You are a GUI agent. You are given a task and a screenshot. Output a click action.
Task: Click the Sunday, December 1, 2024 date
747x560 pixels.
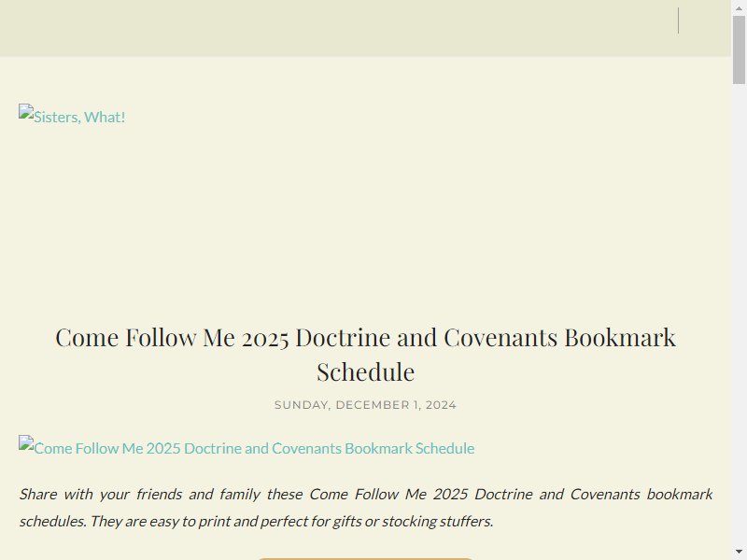coord(365,405)
